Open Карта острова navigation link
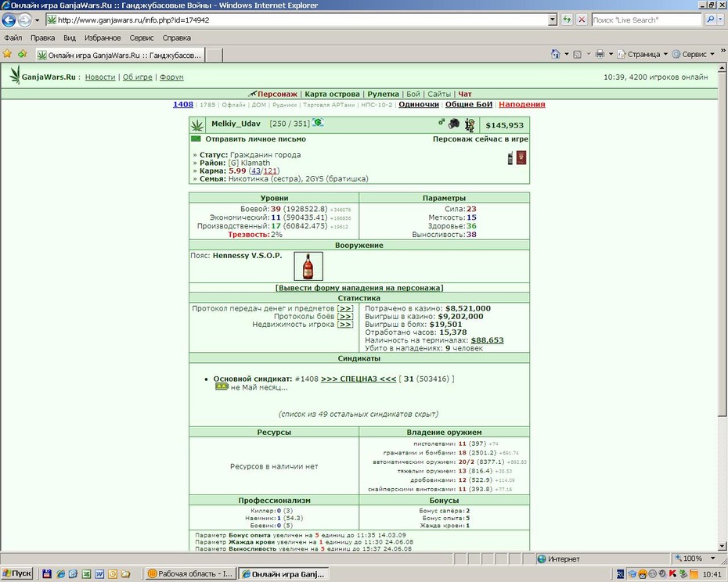The height and width of the screenshot is (582, 728). point(332,94)
